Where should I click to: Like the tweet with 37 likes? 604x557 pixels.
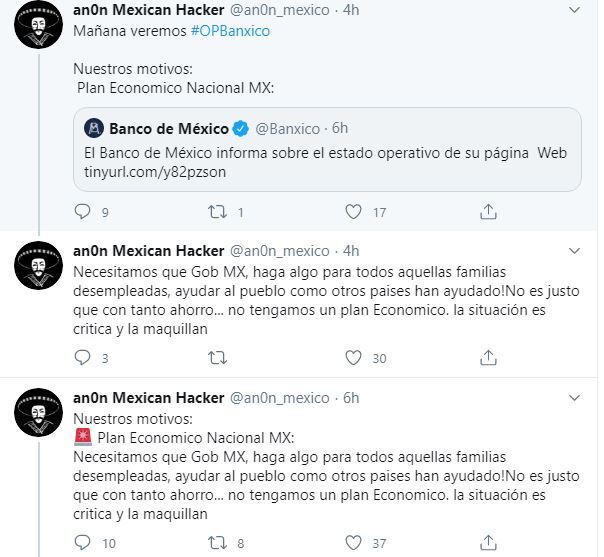[x=353, y=543]
